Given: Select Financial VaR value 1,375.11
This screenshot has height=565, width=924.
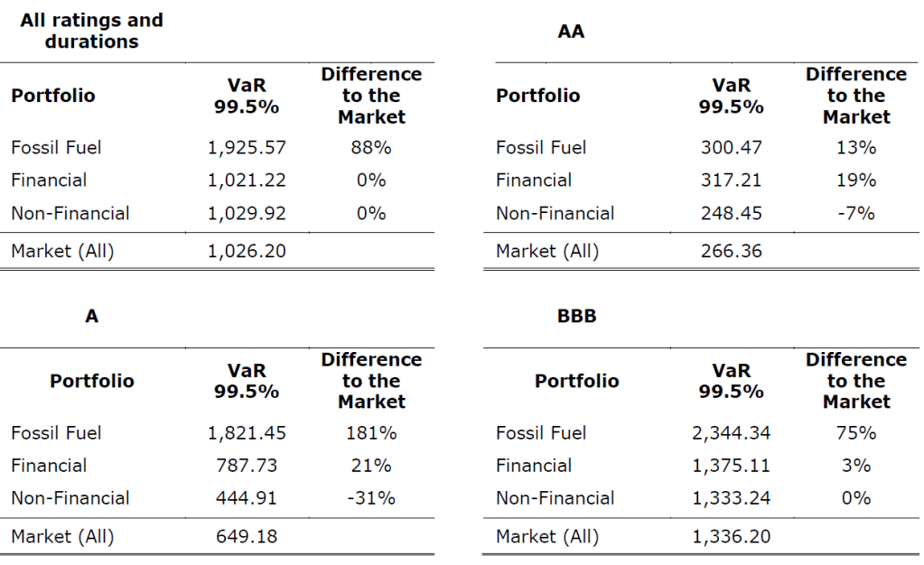Looking at the screenshot, I should (731, 466).
